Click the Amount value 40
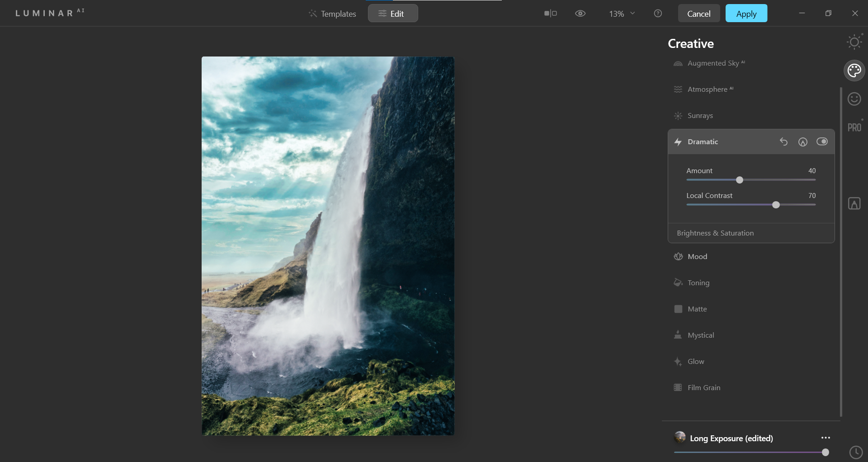This screenshot has width=868, height=462. pos(812,171)
